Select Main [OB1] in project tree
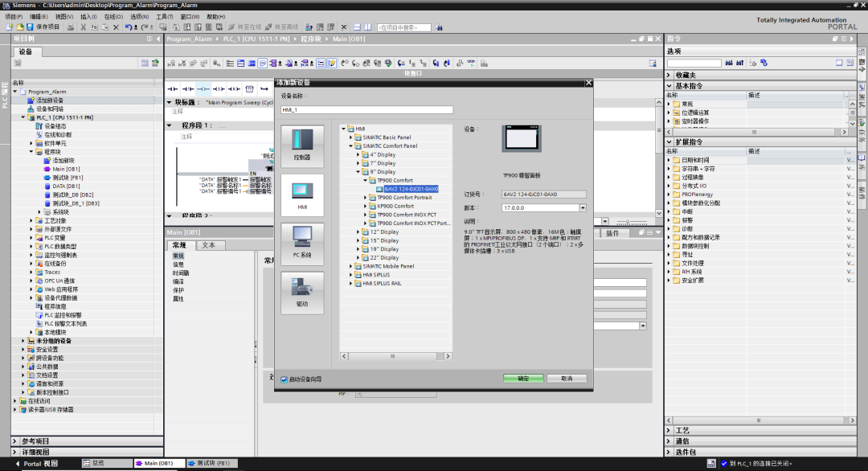 click(x=66, y=169)
